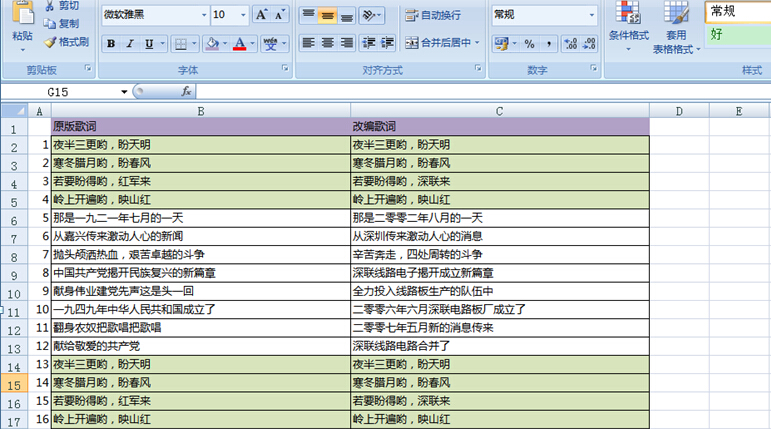771x429 pixels.
Task: Expand the number format dropdown (常规)
Action: pyautogui.click(x=591, y=15)
